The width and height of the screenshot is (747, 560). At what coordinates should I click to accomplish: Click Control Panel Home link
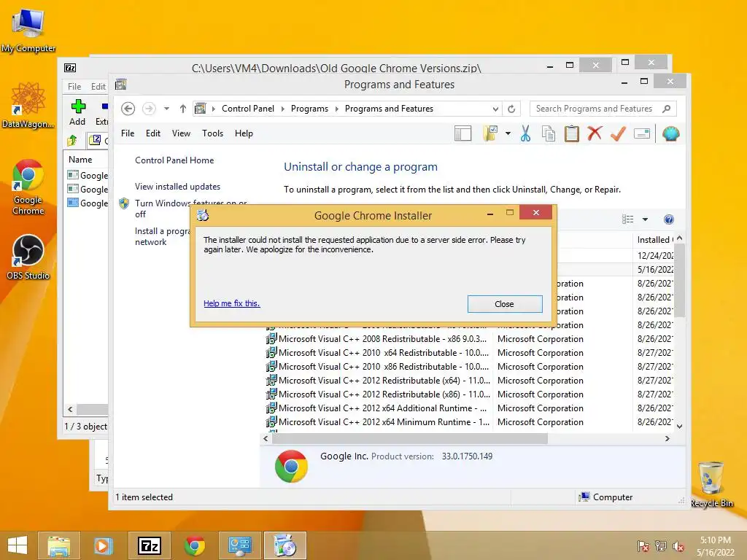pyautogui.click(x=174, y=160)
